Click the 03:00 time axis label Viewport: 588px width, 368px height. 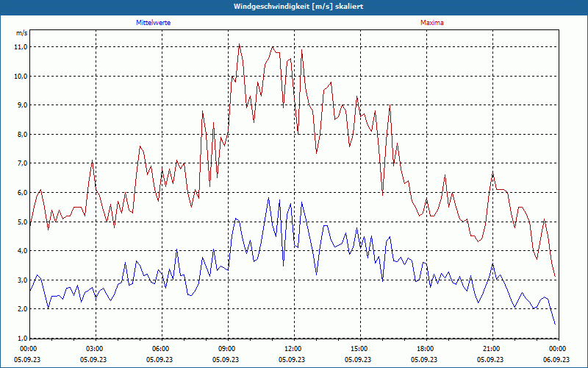coord(93,349)
